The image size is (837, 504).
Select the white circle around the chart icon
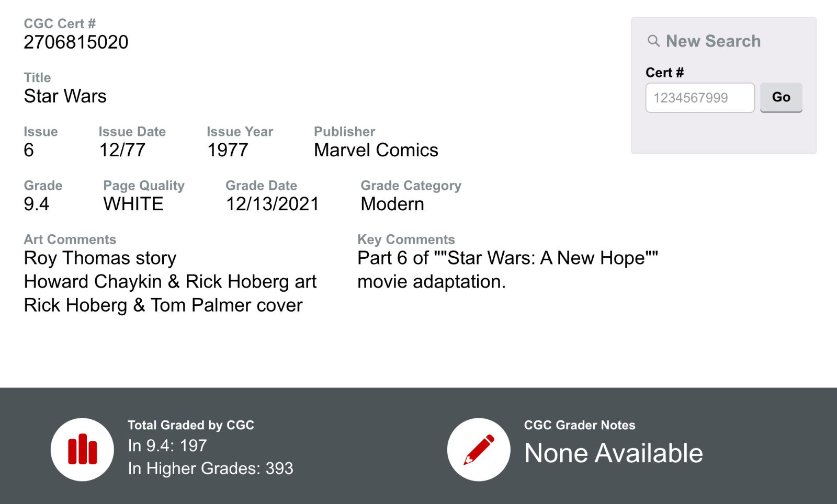pos(82,449)
